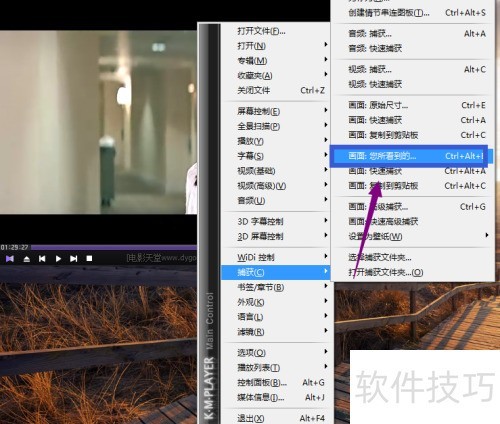Screen dimensions: 500x424
Task: Select 画面: 复制到剪贴板 Ctrl+Alt+C
Action: pyautogui.click(x=413, y=186)
